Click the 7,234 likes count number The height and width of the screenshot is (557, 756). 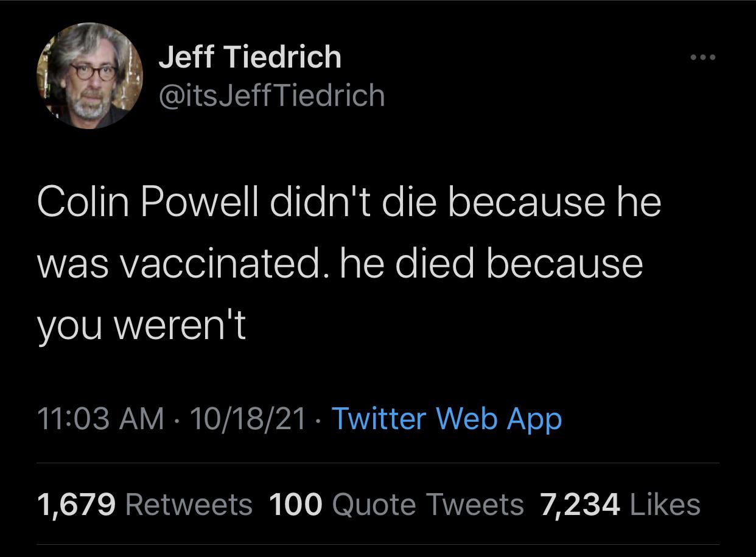[580, 505]
